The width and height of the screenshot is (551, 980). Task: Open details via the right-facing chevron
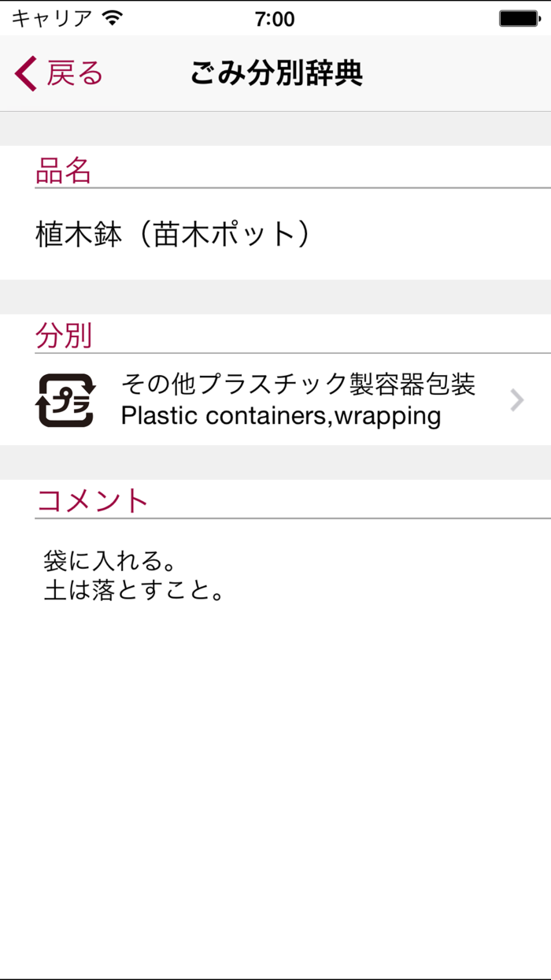click(517, 400)
